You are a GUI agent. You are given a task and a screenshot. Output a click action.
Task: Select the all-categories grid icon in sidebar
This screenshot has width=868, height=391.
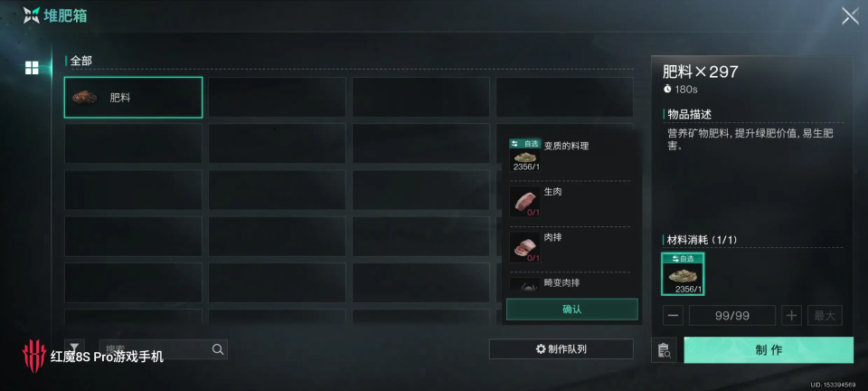pos(33,68)
